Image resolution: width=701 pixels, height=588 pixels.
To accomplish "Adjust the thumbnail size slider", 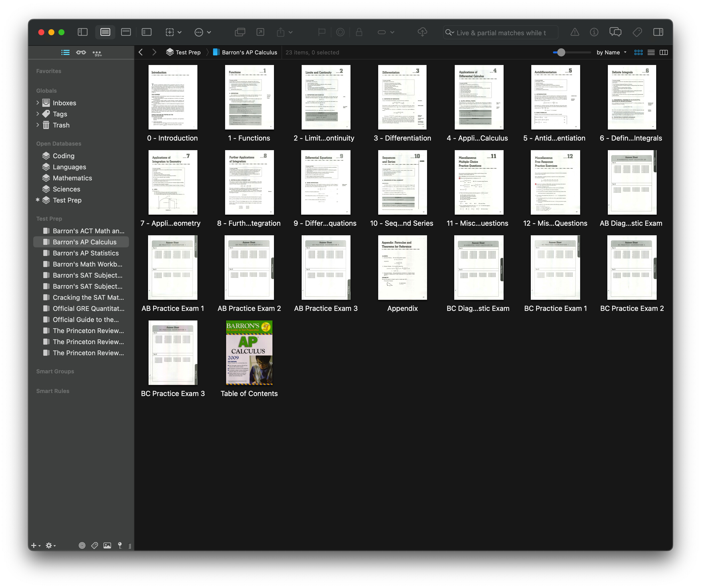I will pyautogui.click(x=561, y=52).
